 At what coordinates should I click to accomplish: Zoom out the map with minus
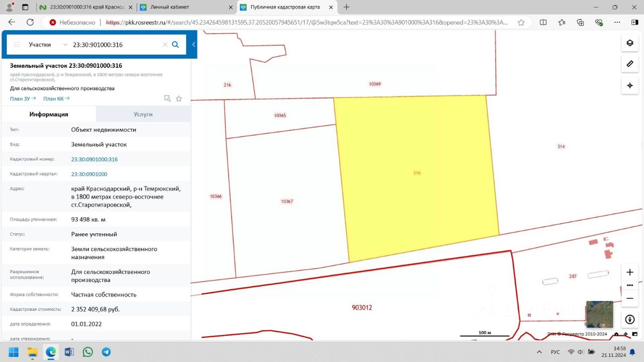click(629, 298)
